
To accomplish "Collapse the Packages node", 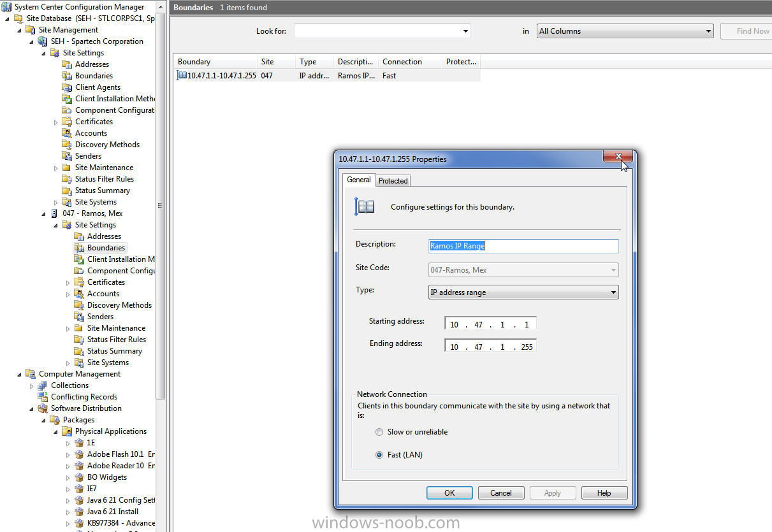I will point(43,420).
